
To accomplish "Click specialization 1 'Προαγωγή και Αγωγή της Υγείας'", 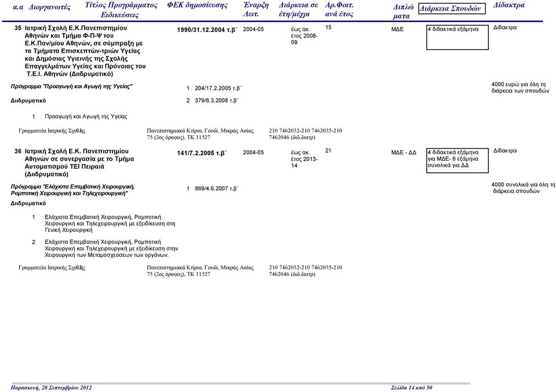I will pos(86,117).
